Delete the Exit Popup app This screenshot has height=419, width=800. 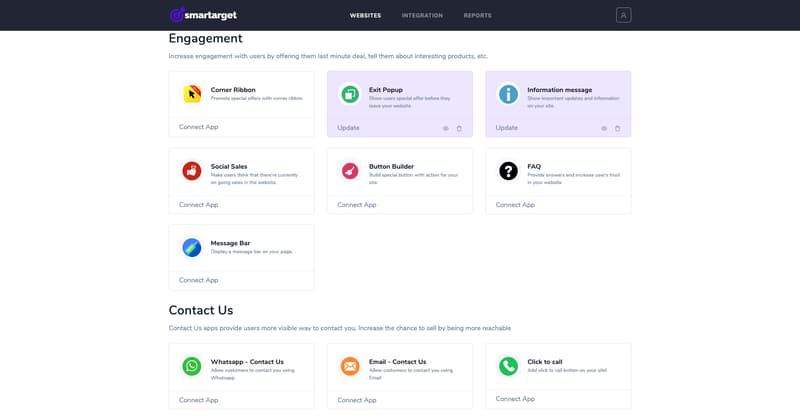point(459,129)
